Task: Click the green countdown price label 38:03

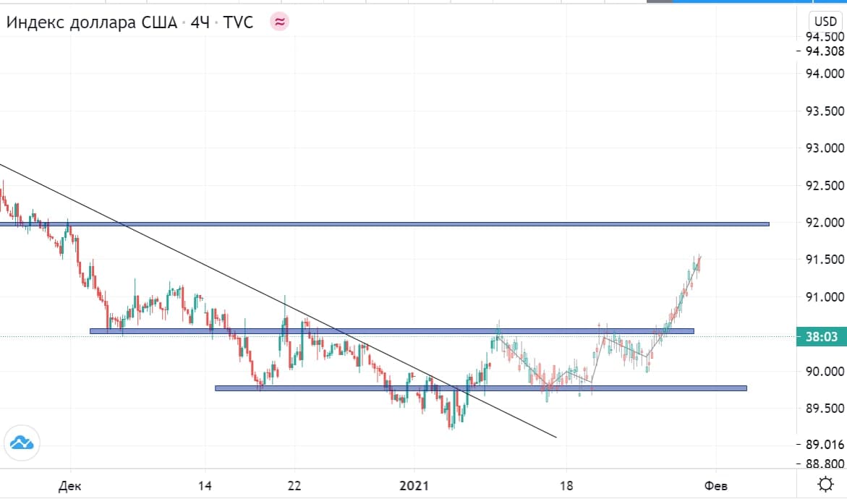Action: 822,337
